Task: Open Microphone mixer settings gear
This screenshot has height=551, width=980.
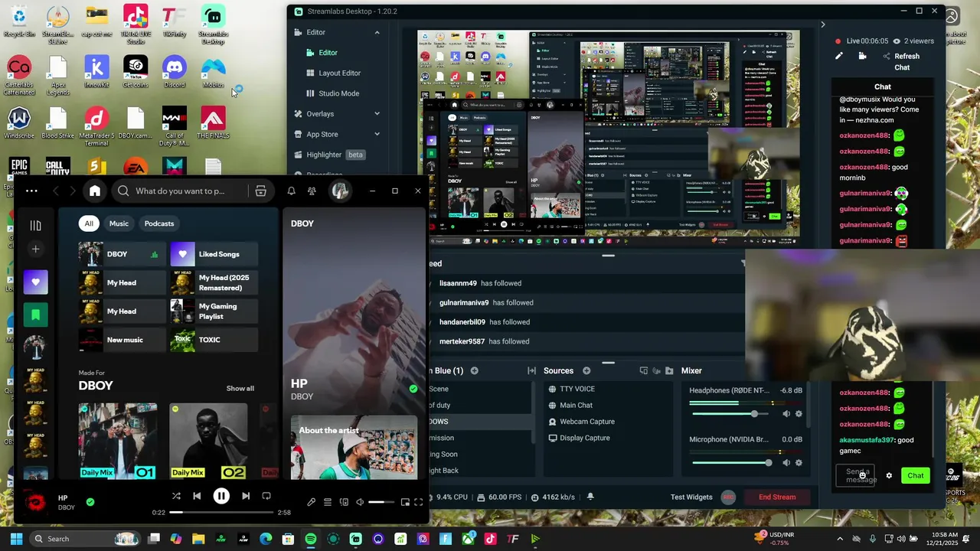Action: tap(799, 463)
